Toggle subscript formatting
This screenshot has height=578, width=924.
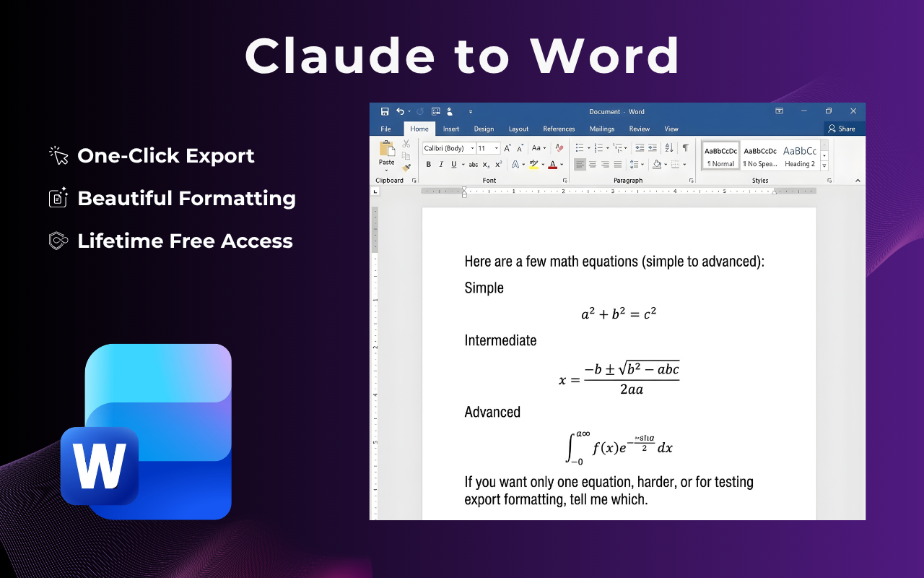pos(486,165)
